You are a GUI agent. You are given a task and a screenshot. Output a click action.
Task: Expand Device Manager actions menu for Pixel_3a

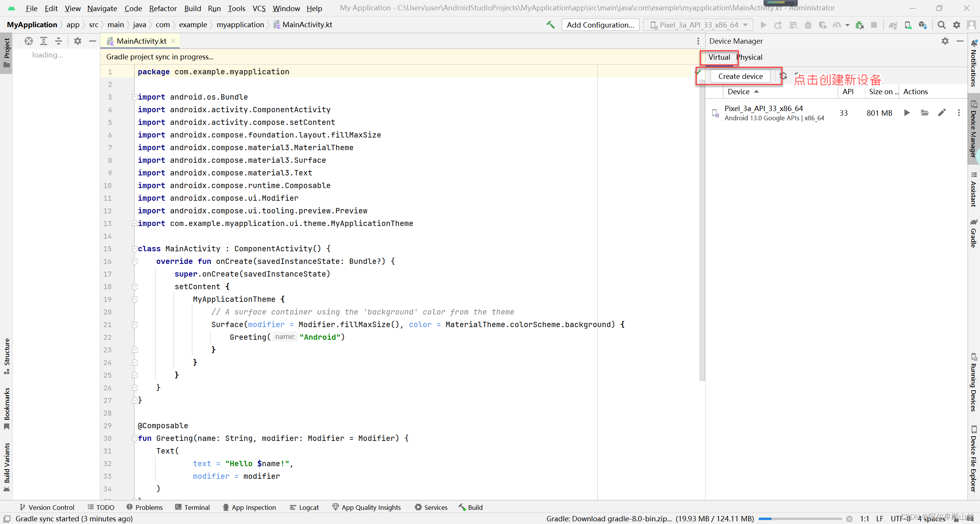coord(959,113)
